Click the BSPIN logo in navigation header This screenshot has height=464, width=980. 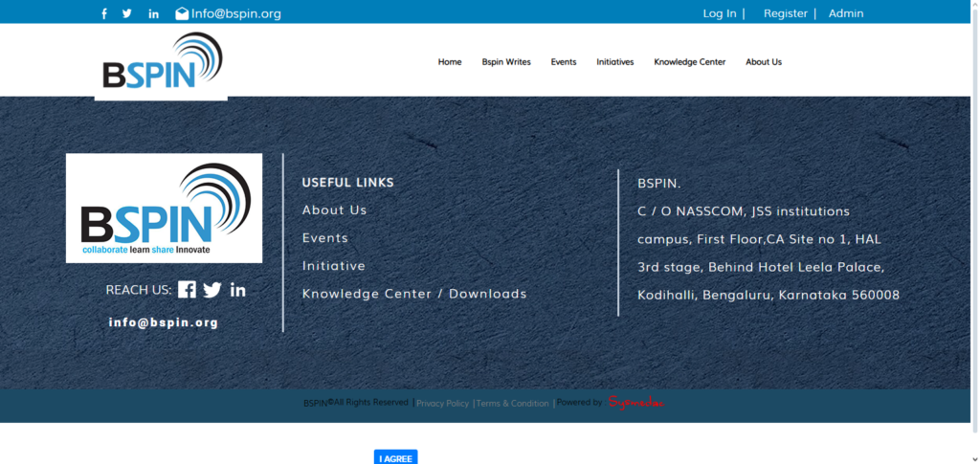(x=162, y=62)
